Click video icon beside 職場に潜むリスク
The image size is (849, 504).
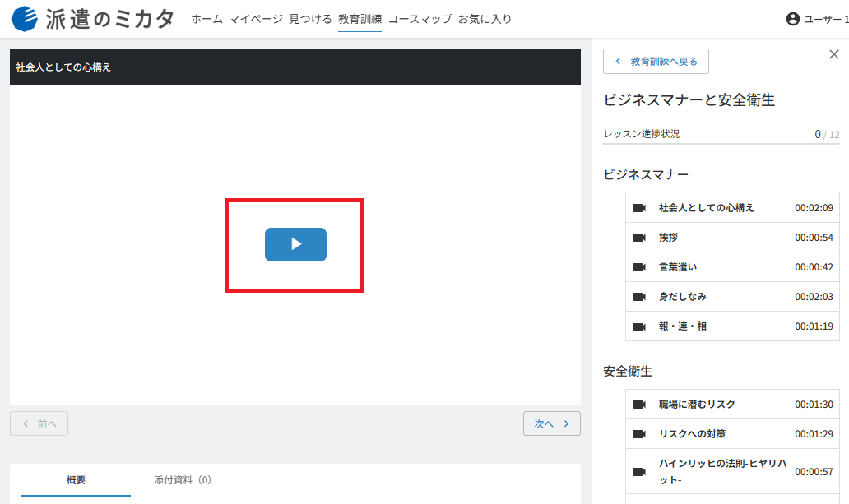click(639, 405)
